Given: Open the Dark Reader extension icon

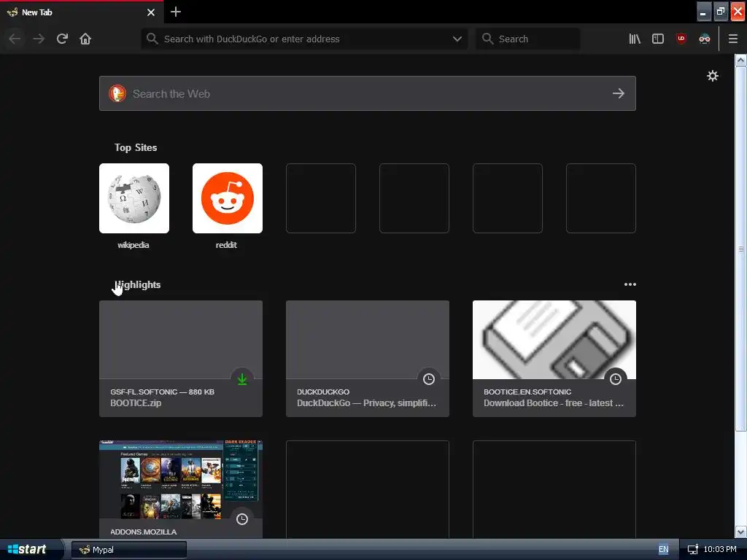Looking at the screenshot, I should [705, 39].
